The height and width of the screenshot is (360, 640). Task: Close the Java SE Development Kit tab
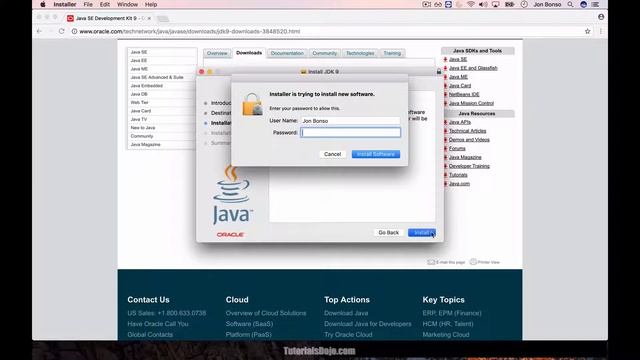coord(149,18)
